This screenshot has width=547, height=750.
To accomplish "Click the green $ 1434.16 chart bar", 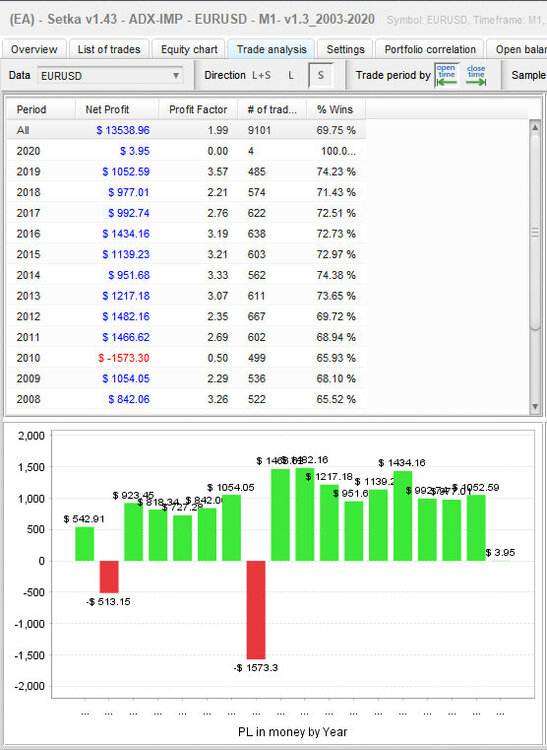I will (x=403, y=516).
